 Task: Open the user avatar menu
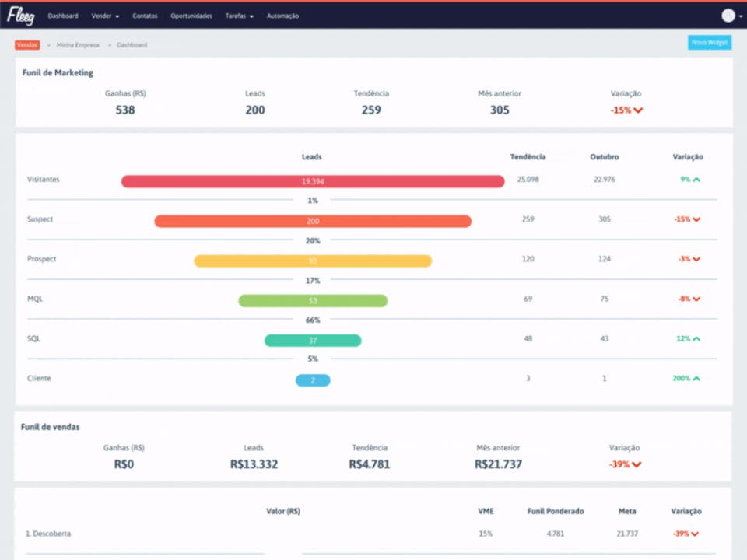728,16
